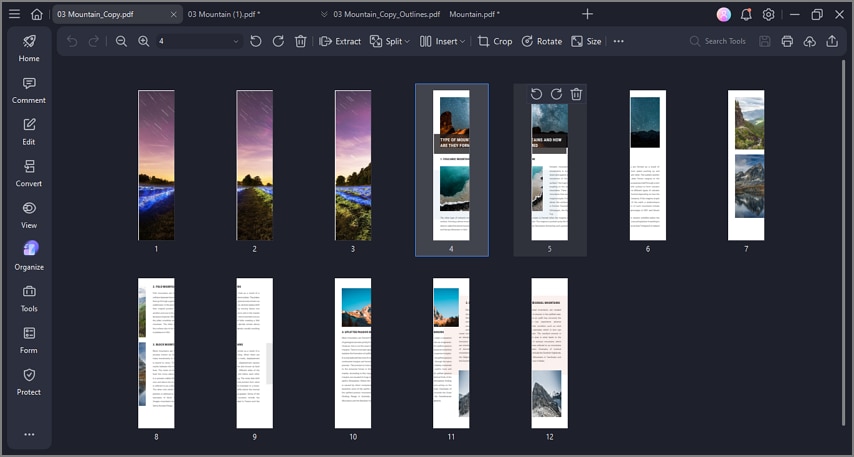Show more sidebar options ellipsis
Screen dimensions: 854x457
[x=29, y=434]
